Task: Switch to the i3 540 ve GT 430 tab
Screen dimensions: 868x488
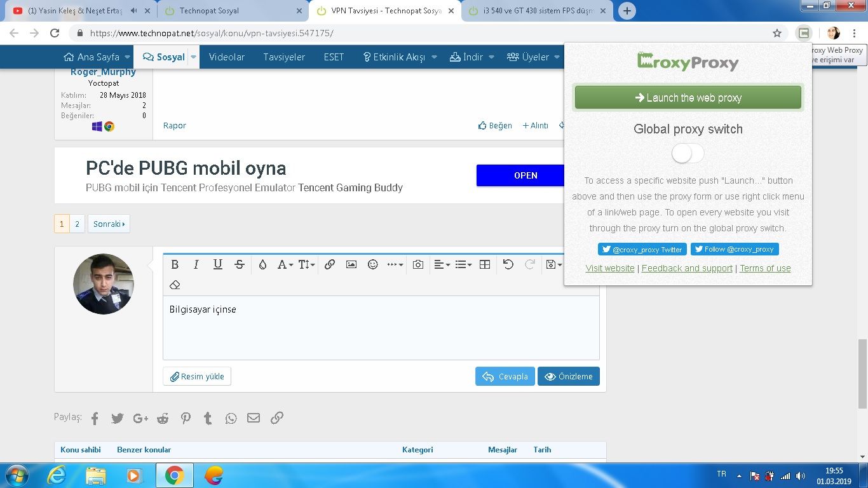Action: click(537, 11)
